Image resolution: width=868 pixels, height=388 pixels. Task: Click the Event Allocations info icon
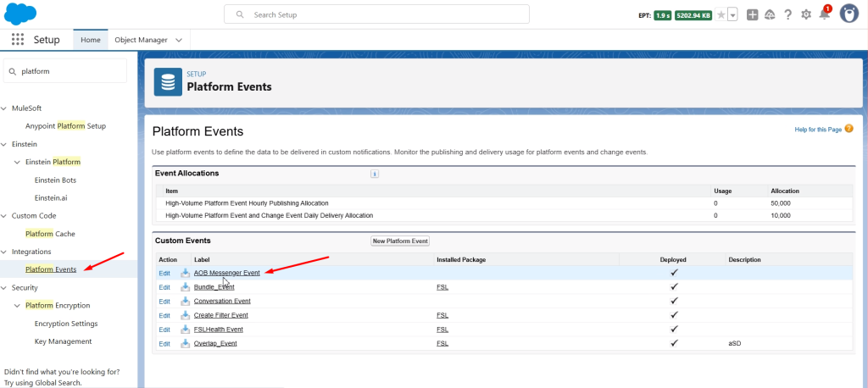pyautogui.click(x=374, y=174)
